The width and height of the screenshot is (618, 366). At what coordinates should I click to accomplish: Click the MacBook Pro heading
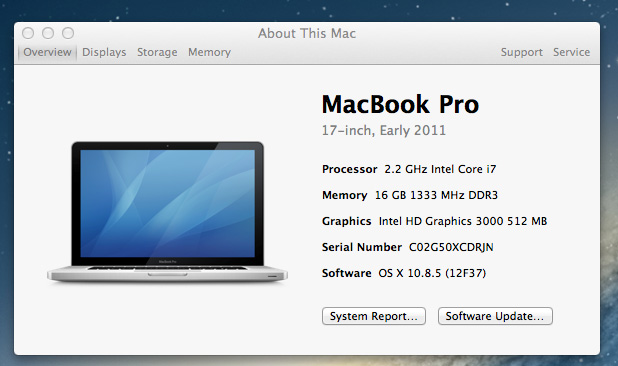click(x=400, y=104)
